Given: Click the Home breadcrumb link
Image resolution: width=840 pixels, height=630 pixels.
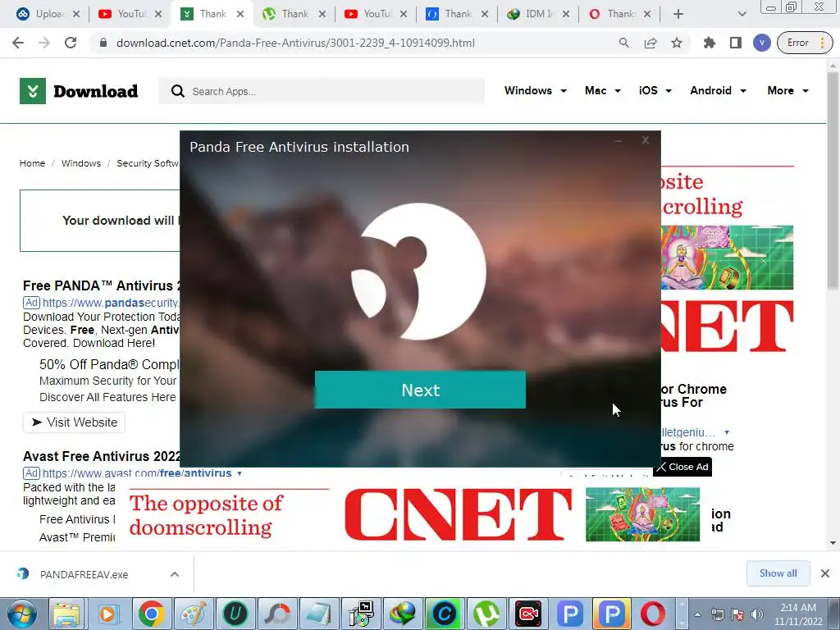Looking at the screenshot, I should coord(32,163).
